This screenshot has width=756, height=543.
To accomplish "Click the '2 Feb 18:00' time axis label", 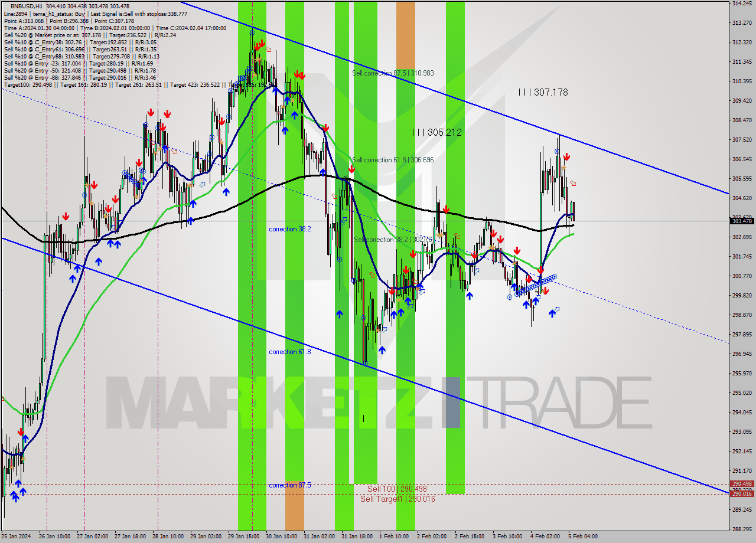I will [470, 537].
